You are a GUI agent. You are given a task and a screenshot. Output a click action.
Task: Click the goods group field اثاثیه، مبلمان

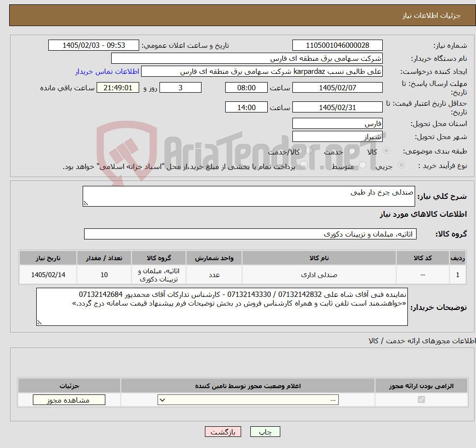click(x=250, y=234)
